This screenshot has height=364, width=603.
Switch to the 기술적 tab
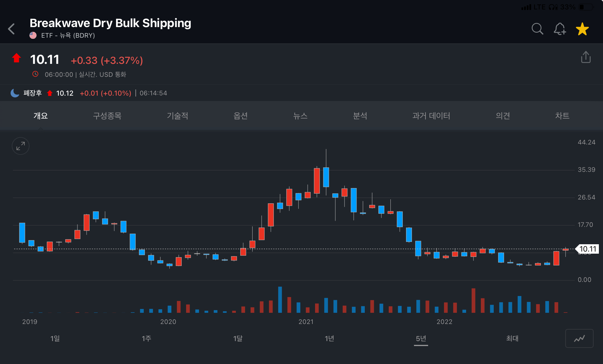pos(178,116)
